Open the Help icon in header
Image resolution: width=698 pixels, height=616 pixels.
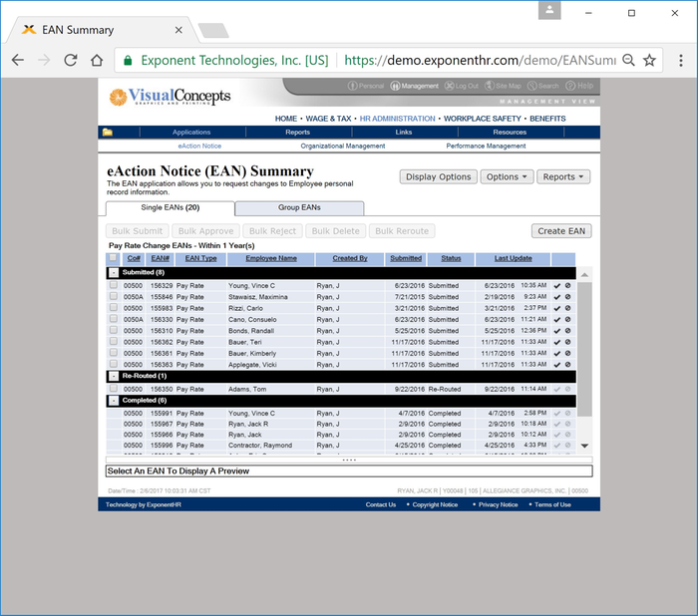(570, 86)
